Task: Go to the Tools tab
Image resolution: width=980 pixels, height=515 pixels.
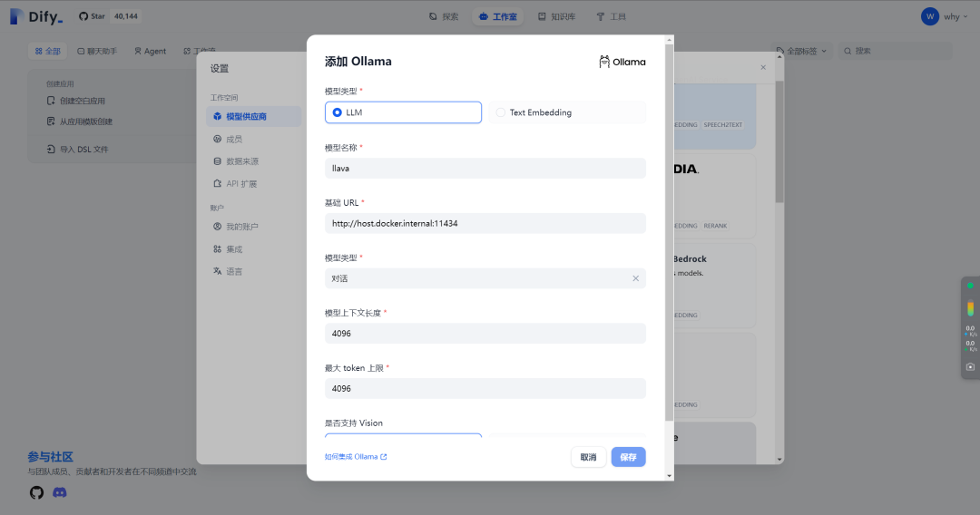Action: pos(612,17)
